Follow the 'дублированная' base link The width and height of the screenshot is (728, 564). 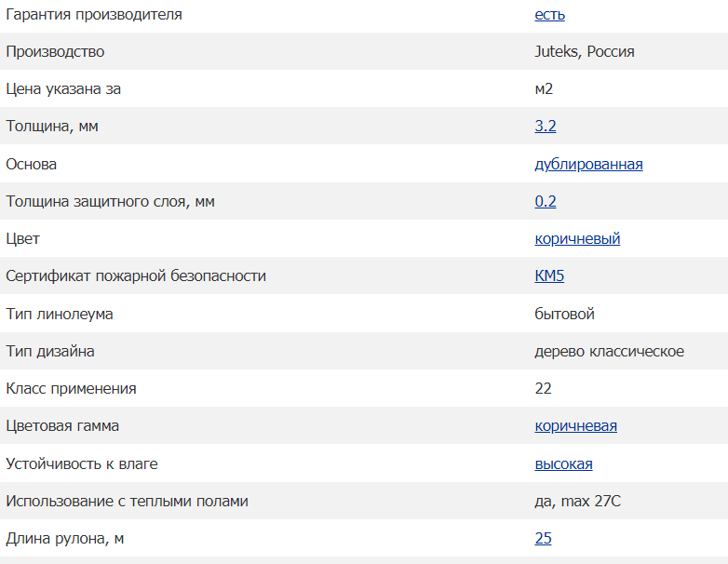pyautogui.click(x=588, y=164)
